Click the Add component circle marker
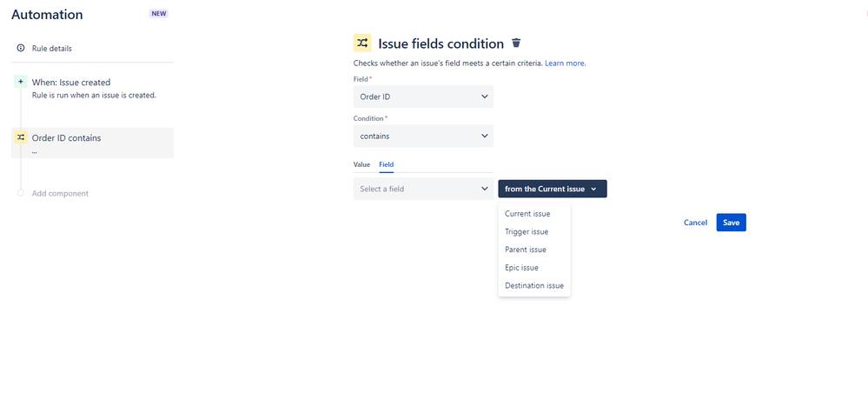Image resolution: width=868 pixels, height=414 pixels. click(x=21, y=193)
